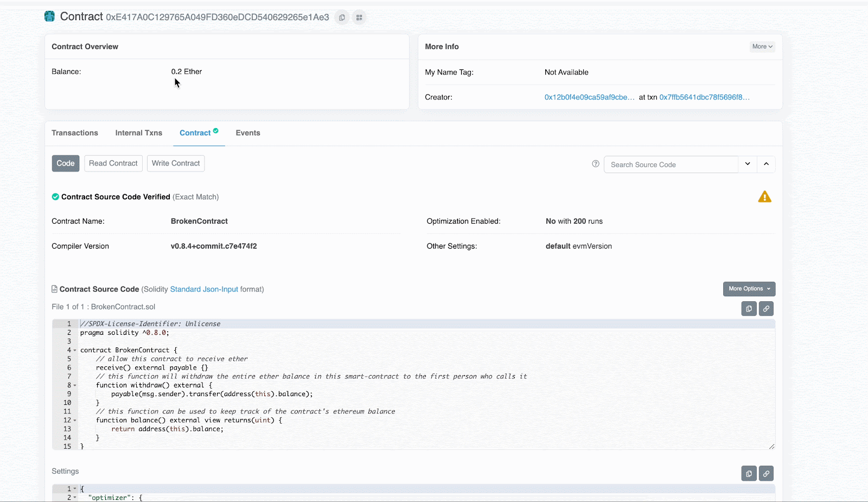The height and width of the screenshot is (502, 868).
Task: Copy the BrokenContract.sol source code
Action: coord(749,309)
